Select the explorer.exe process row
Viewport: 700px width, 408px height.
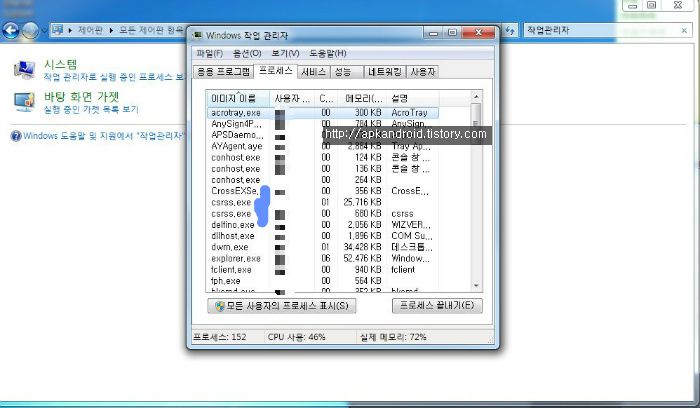[322, 258]
